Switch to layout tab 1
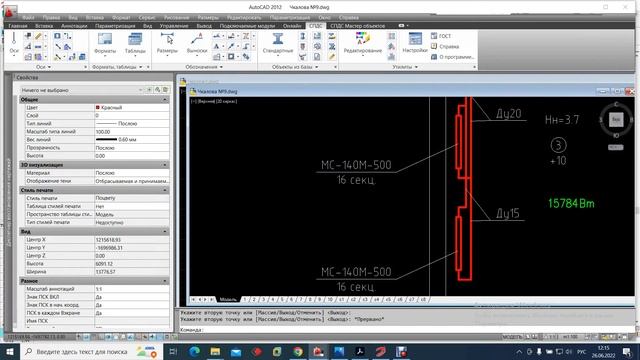This screenshot has height=360, width=640. 245,300
